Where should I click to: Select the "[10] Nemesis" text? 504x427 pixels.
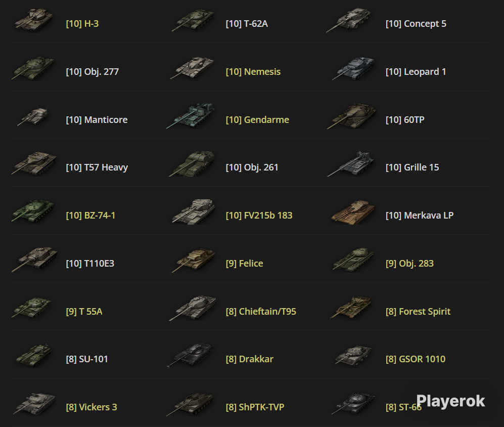(x=253, y=72)
